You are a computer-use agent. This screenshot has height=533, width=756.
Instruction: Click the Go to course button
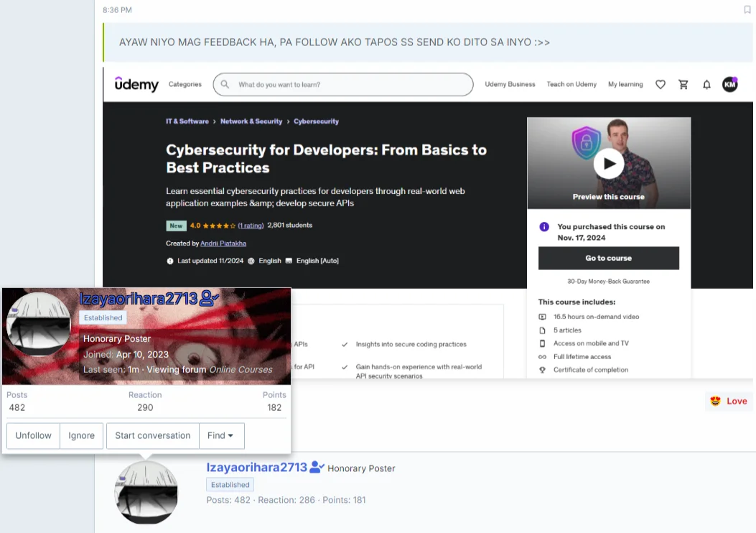[x=609, y=258]
